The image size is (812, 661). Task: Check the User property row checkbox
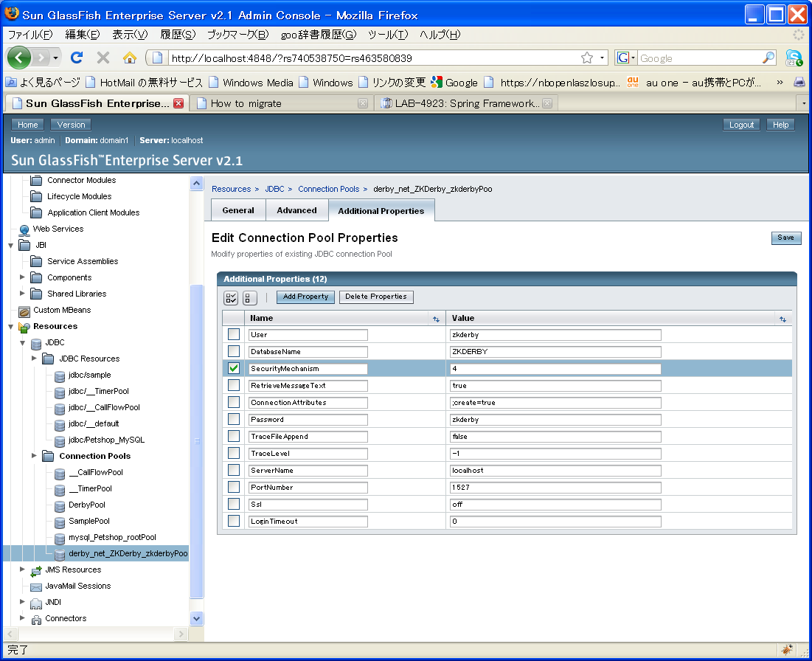point(234,335)
